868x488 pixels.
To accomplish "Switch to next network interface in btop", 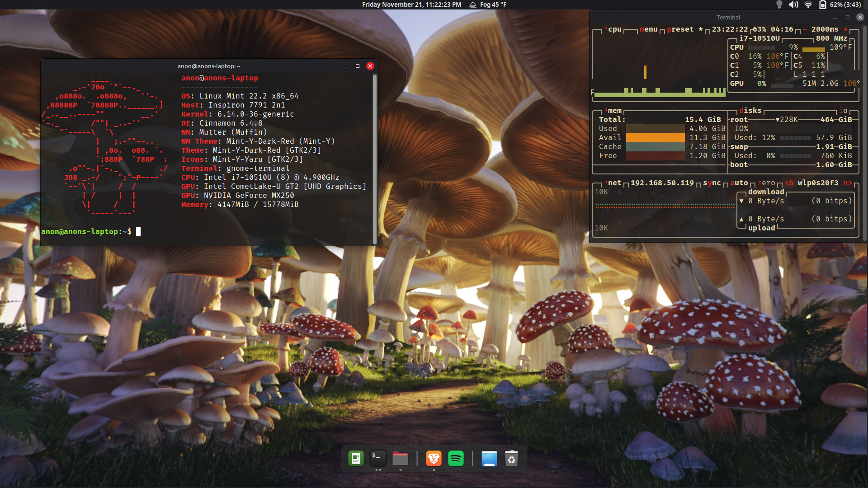I will [x=848, y=183].
